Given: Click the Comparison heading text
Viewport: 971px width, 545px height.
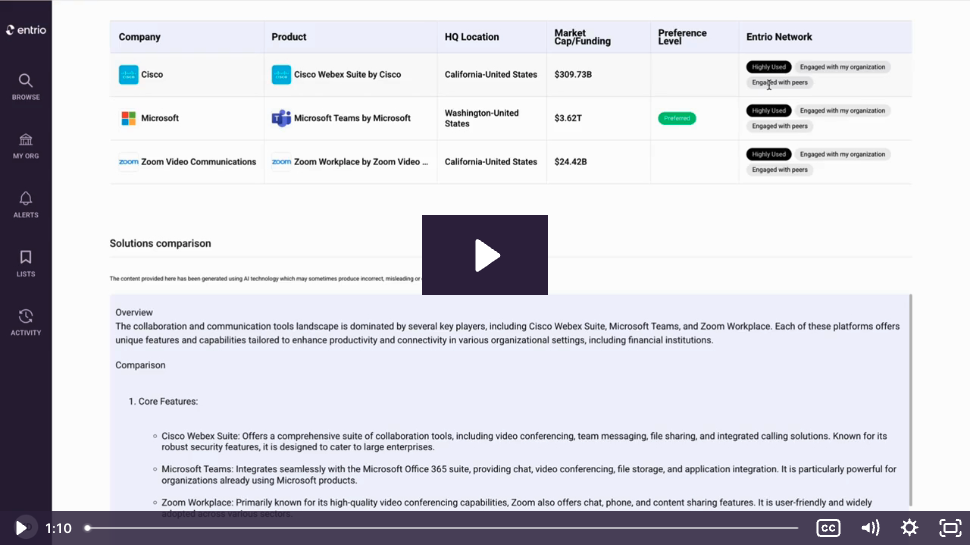Looking at the screenshot, I should (140, 365).
